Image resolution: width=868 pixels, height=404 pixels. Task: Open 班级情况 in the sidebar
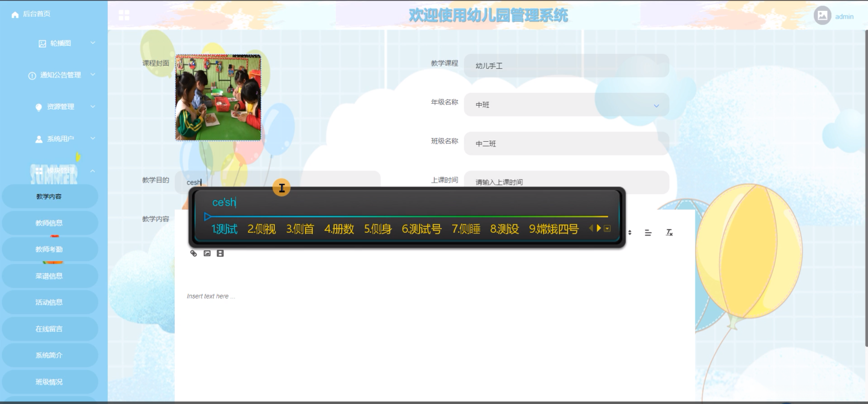click(x=49, y=382)
